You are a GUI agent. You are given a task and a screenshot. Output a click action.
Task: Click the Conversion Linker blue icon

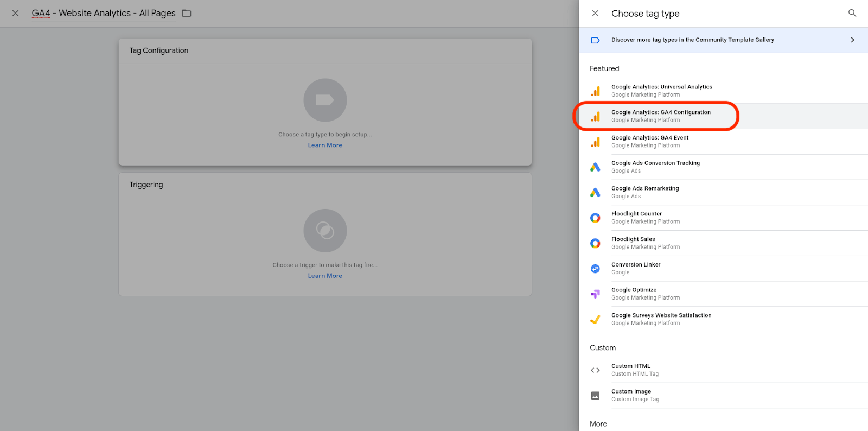pos(595,269)
